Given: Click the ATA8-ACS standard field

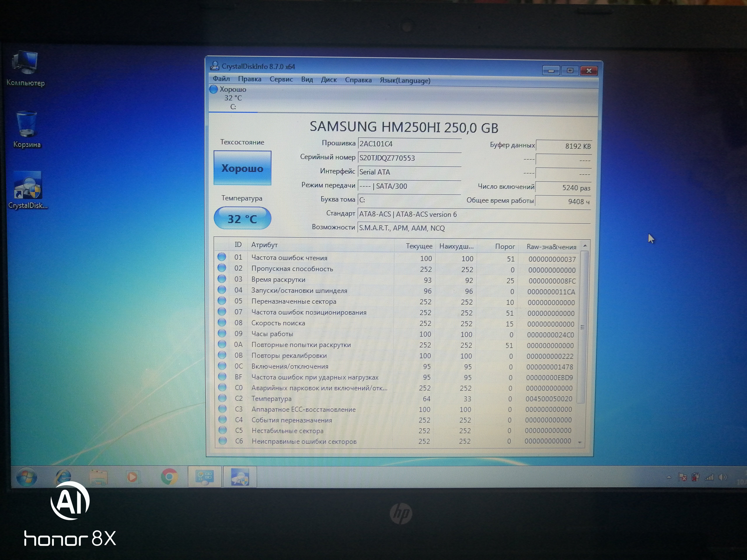Looking at the screenshot, I should pyautogui.click(x=474, y=214).
